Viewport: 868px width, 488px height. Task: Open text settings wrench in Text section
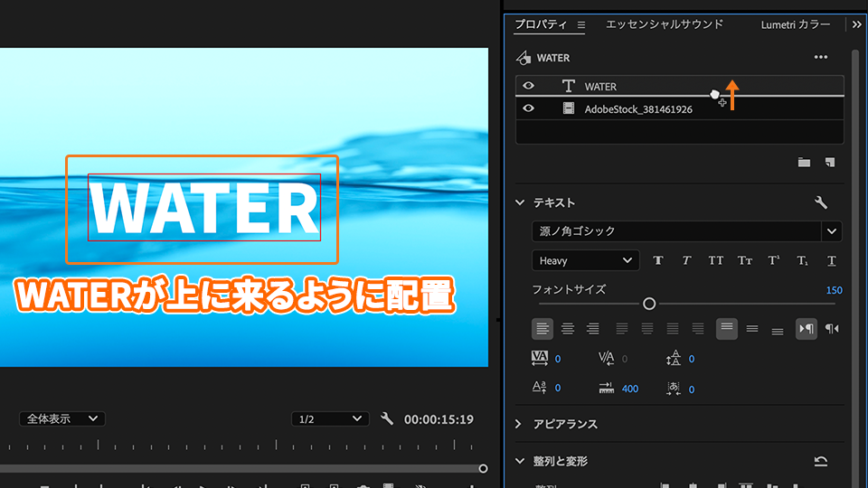821,202
